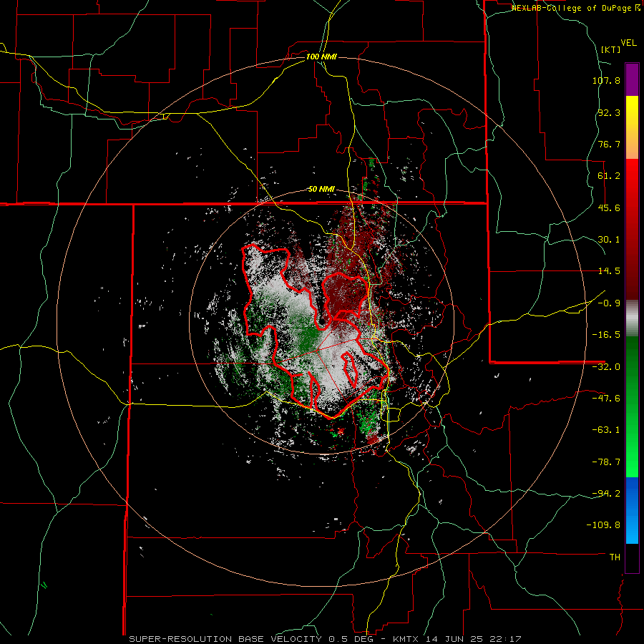Click the 61.2 velocity scale value
Image resolution: width=644 pixels, height=644 pixels.
[x=609, y=176]
